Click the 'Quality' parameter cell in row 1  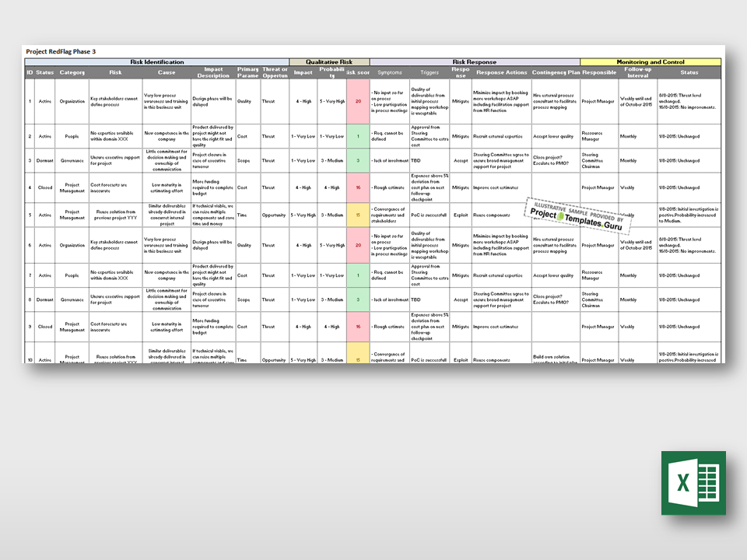tap(247, 101)
